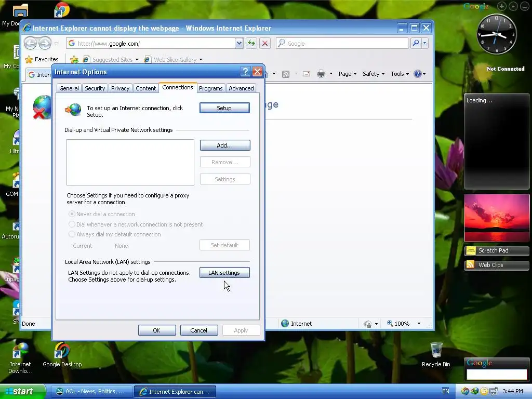Select Always dial my default connection radio
Screen dimensions: 532x399
pyautogui.click(x=72, y=234)
